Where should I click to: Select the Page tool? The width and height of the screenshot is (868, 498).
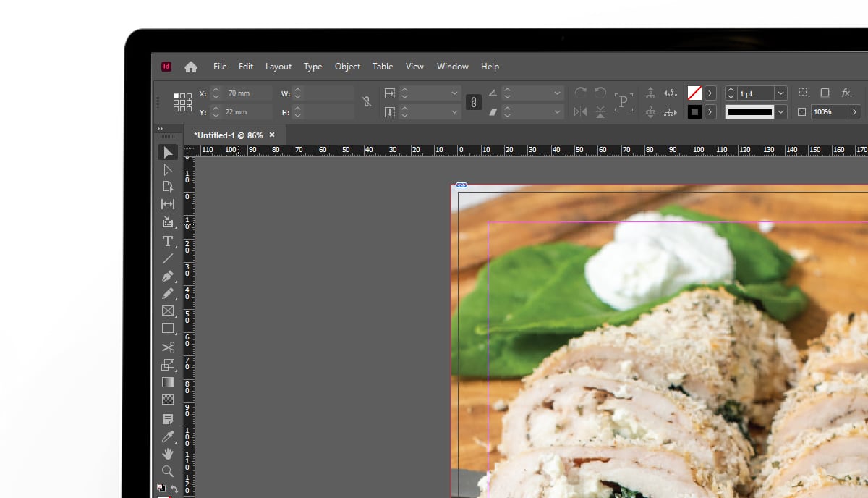(x=168, y=187)
